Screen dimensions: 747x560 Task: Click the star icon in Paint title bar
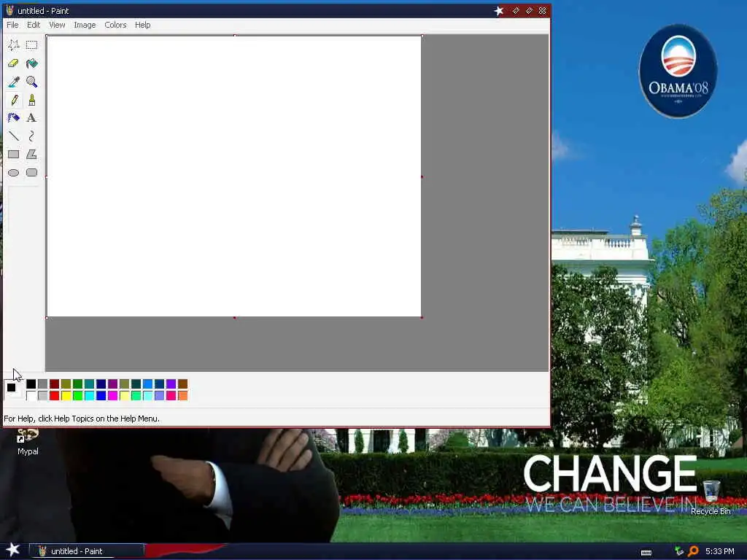click(499, 10)
